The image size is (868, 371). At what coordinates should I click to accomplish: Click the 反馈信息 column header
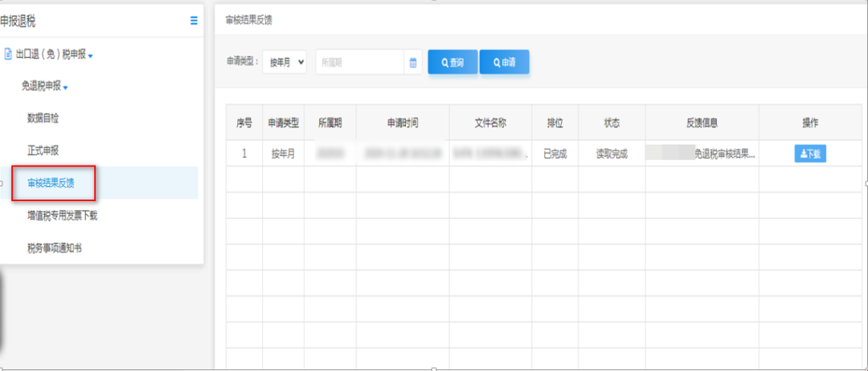click(x=702, y=123)
